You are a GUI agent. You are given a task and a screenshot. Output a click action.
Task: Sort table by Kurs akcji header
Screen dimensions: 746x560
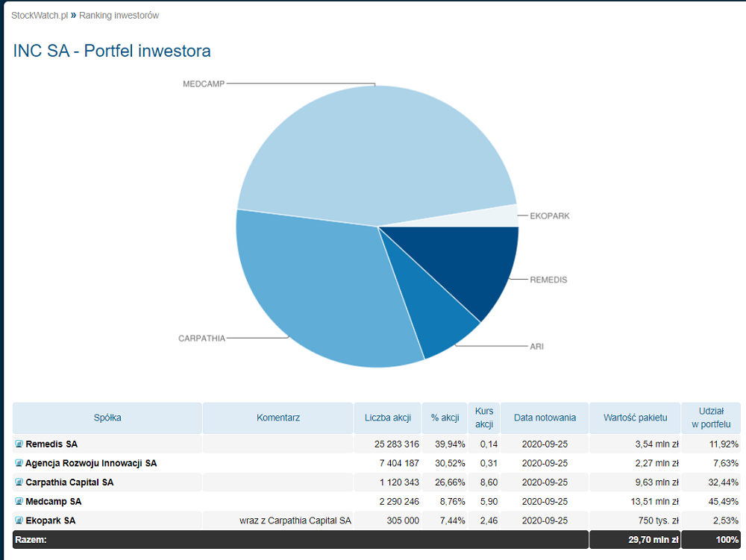[x=484, y=418]
